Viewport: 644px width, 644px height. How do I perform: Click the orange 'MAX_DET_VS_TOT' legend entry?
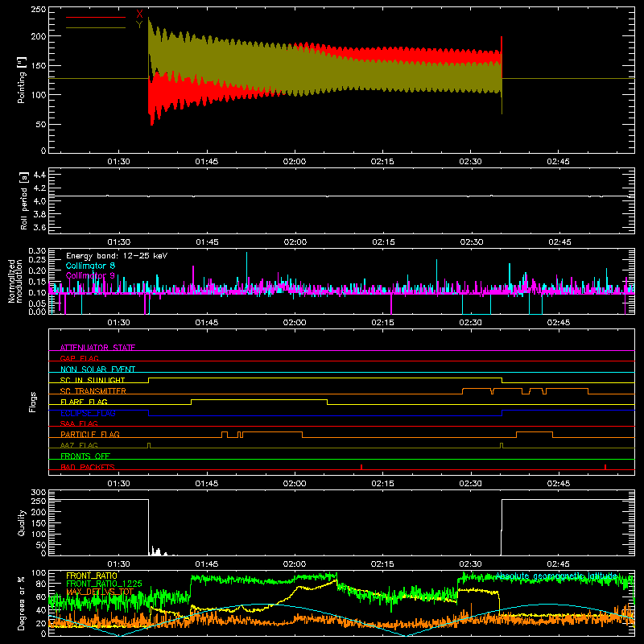(x=100, y=592)
